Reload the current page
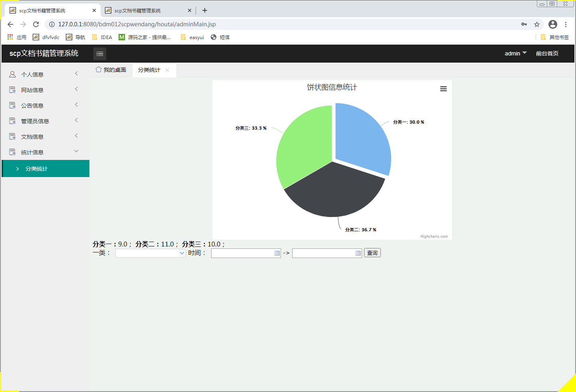Screen dimensions: 576x392 36,24
